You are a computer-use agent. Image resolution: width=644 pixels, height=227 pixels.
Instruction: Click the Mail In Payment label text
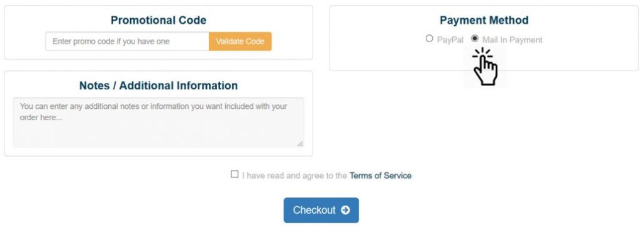pos(513,40)
